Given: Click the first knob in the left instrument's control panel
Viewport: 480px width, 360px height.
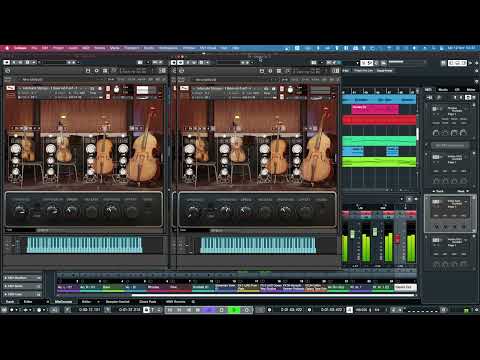Looking at the screenshot, I should click(20, 211).
